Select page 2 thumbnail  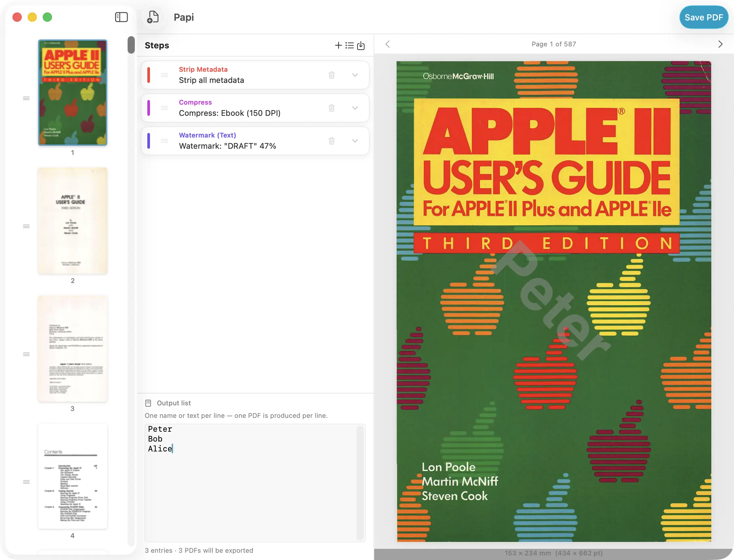(73, 221)
